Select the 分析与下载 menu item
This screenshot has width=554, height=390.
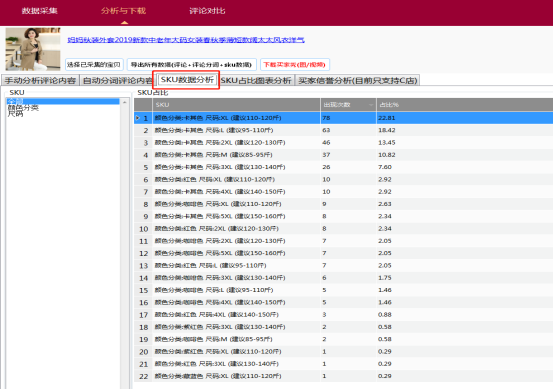[123, 11]
